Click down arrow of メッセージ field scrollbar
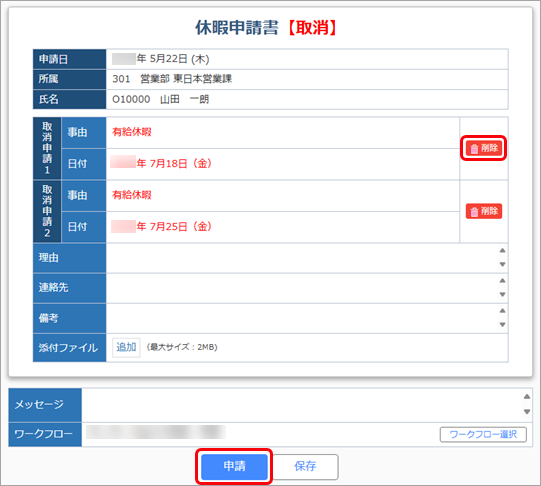Viewport: 541px width, 486px height. [527, 411]
